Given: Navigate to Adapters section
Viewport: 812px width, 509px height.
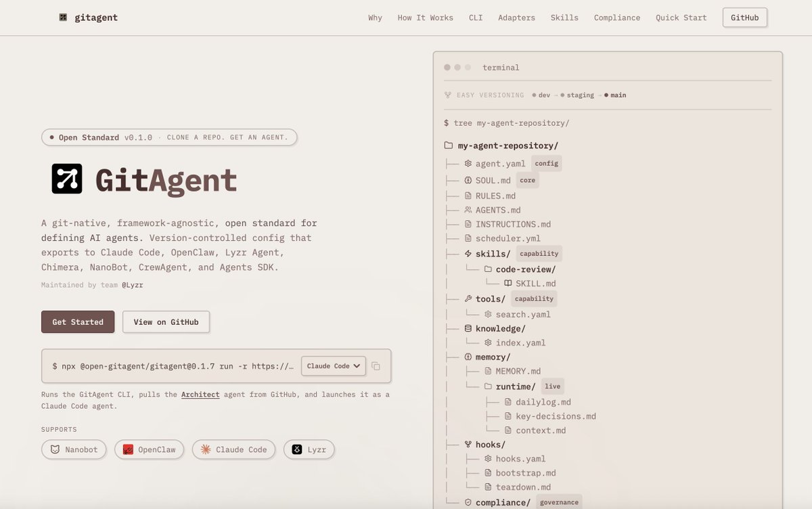Looking at the screenshot, I should coord(516,18).
